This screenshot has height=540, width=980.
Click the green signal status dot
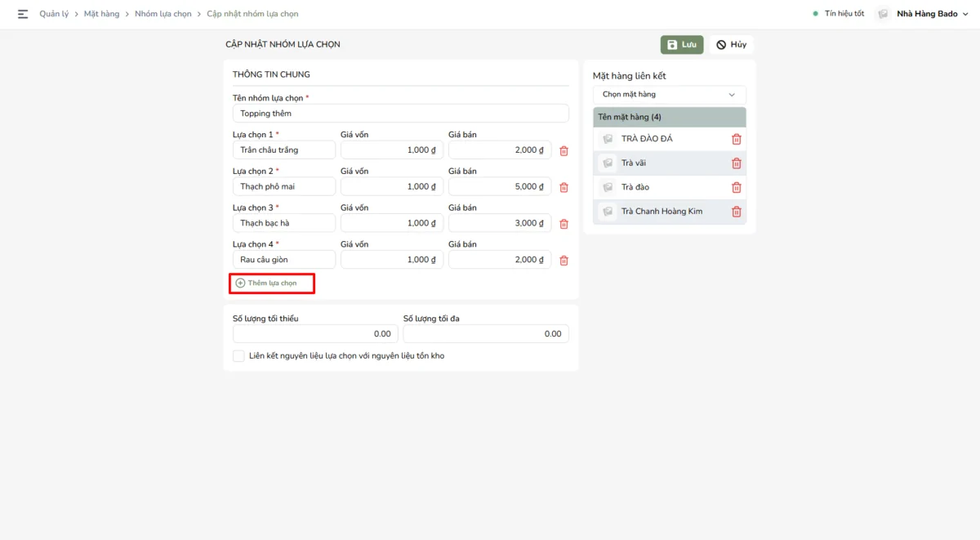point(816,14)
